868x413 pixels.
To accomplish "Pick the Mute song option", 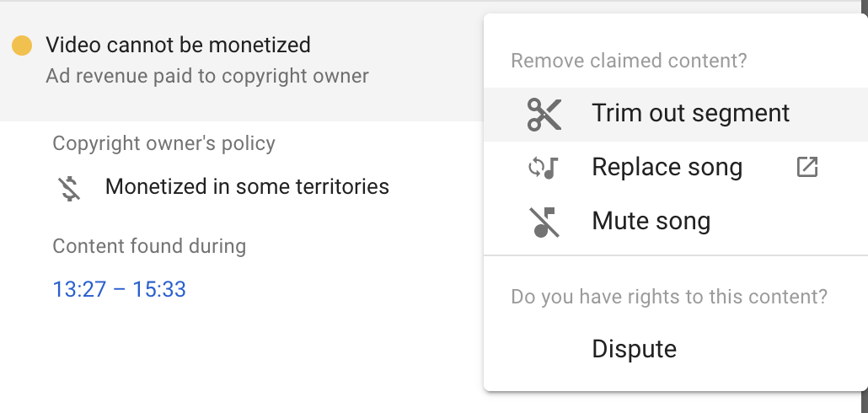I will [x=651, y=222].
